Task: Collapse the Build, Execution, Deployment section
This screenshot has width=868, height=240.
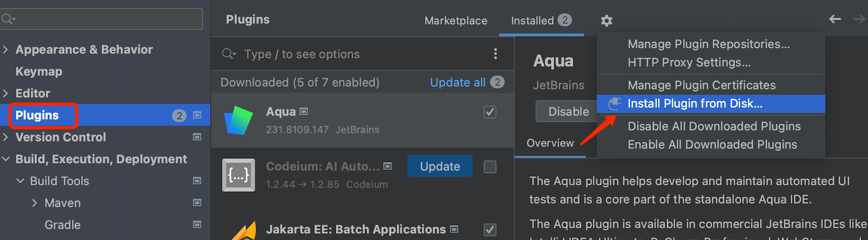Action: 6,159
